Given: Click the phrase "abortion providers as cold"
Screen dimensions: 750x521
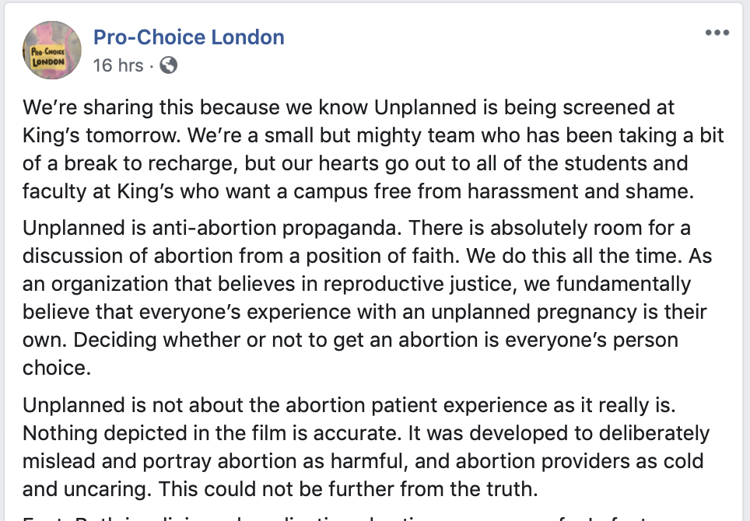Looking at the screenshot, I should [x=579, y=461].
